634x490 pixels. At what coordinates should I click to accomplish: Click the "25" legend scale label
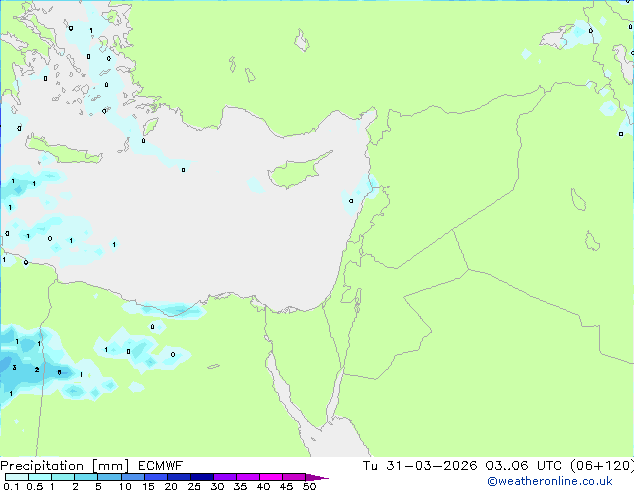click(x=194, y=486)
